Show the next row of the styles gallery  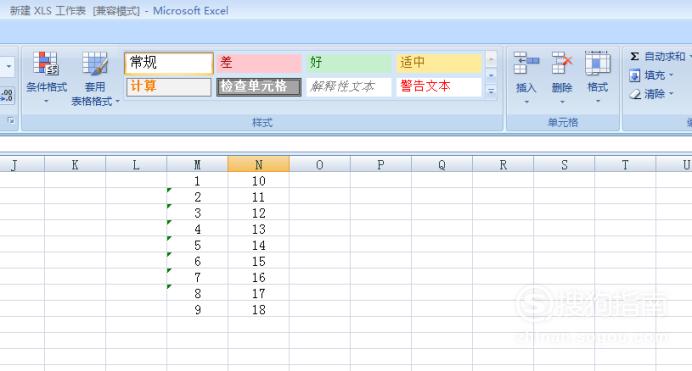point(491,75)
